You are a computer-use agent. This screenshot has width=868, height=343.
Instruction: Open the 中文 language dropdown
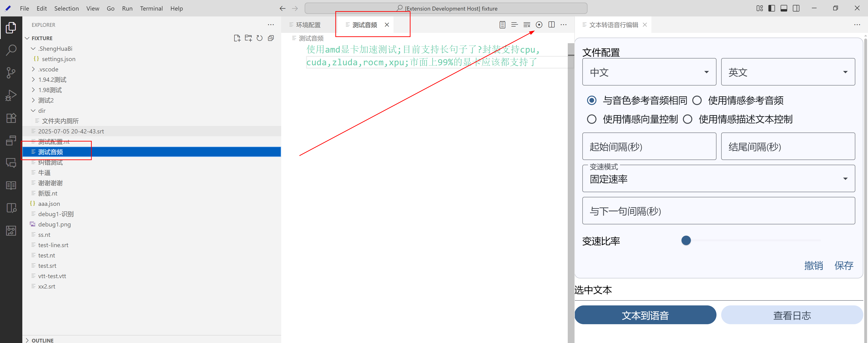649,72
